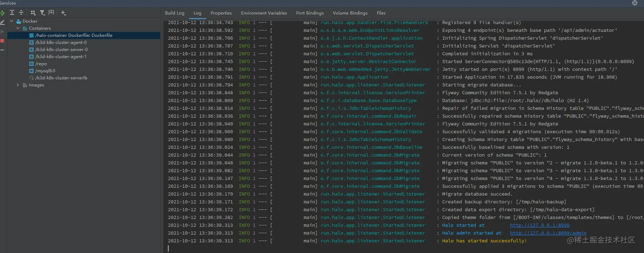Open the Group By options icon
The image size is (644, 253).
tap(33, 13)
